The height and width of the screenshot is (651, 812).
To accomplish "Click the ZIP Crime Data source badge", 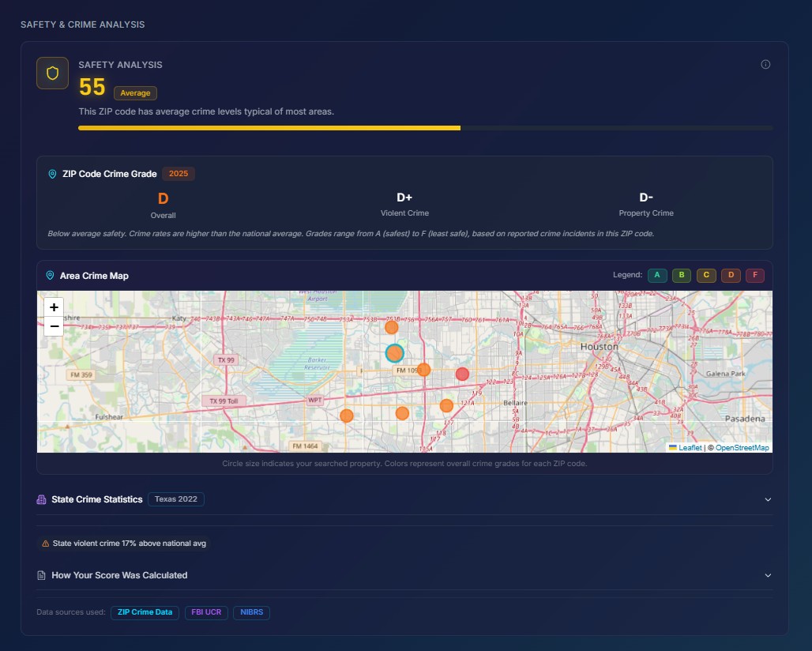I will pyautogui.click(x=144, y=612).
